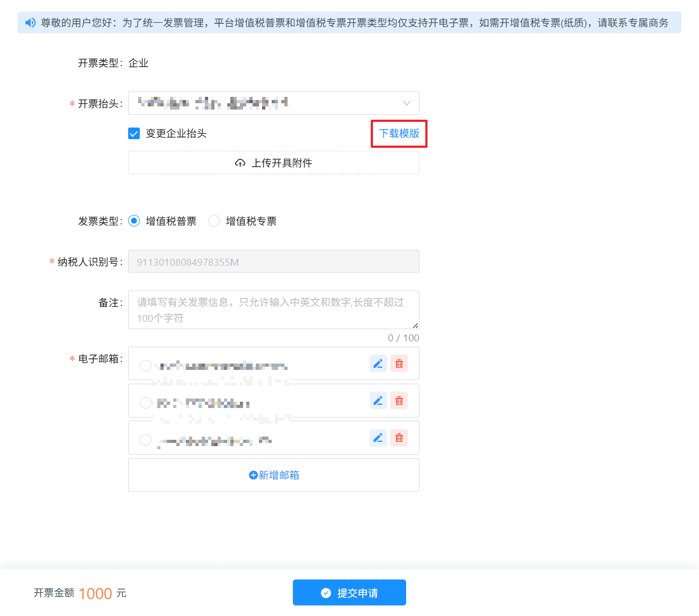Edit the second email address entry
The height and width of the screenshot is (616, 699).
pyautogui.click(x=378, y=401)
